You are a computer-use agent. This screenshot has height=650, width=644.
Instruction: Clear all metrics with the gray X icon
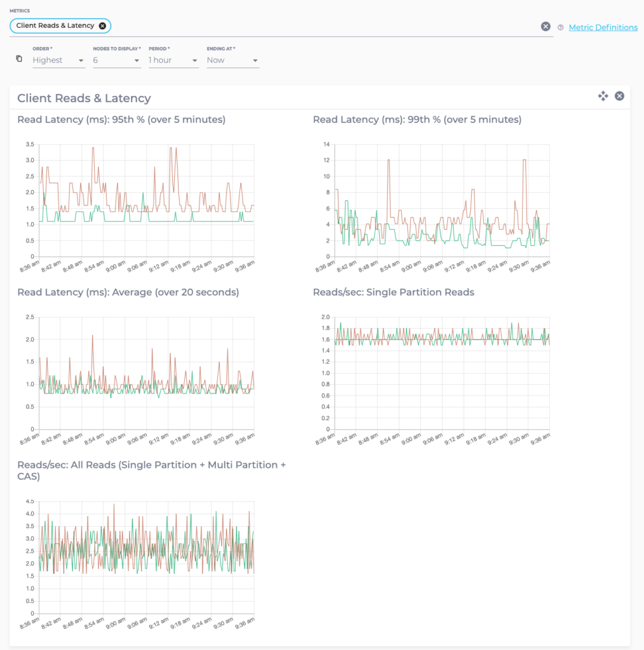(545, 26)
